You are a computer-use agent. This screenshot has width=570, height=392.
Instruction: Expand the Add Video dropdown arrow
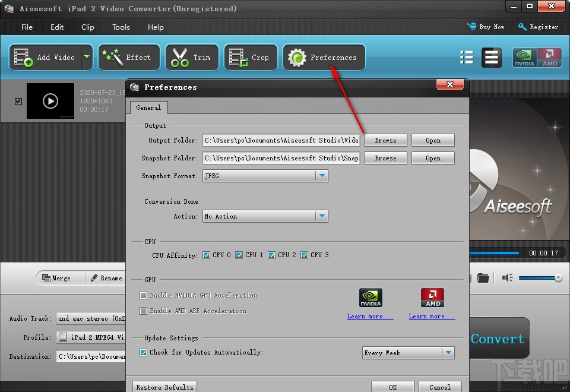pyautogui.click(x=87, y=57)
